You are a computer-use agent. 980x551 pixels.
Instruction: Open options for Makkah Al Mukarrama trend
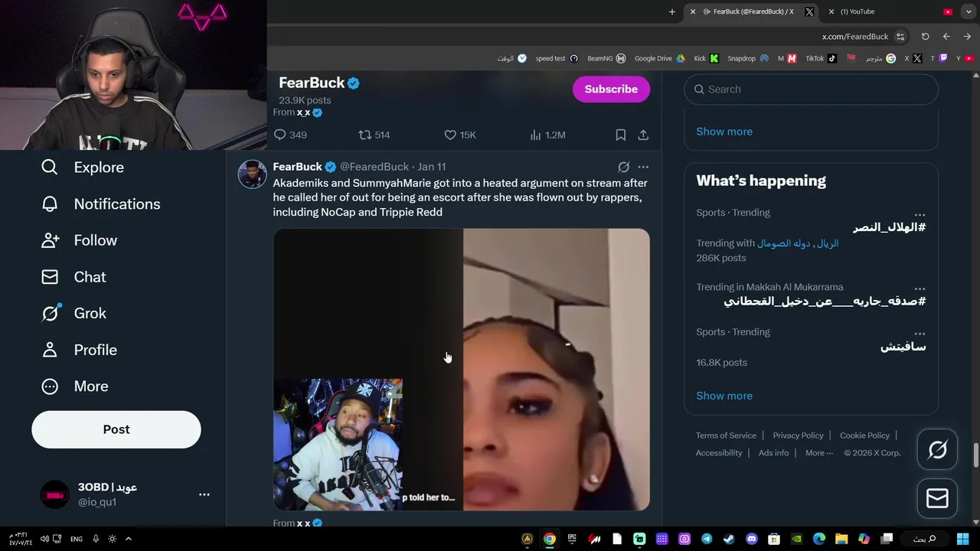(920, 289)
